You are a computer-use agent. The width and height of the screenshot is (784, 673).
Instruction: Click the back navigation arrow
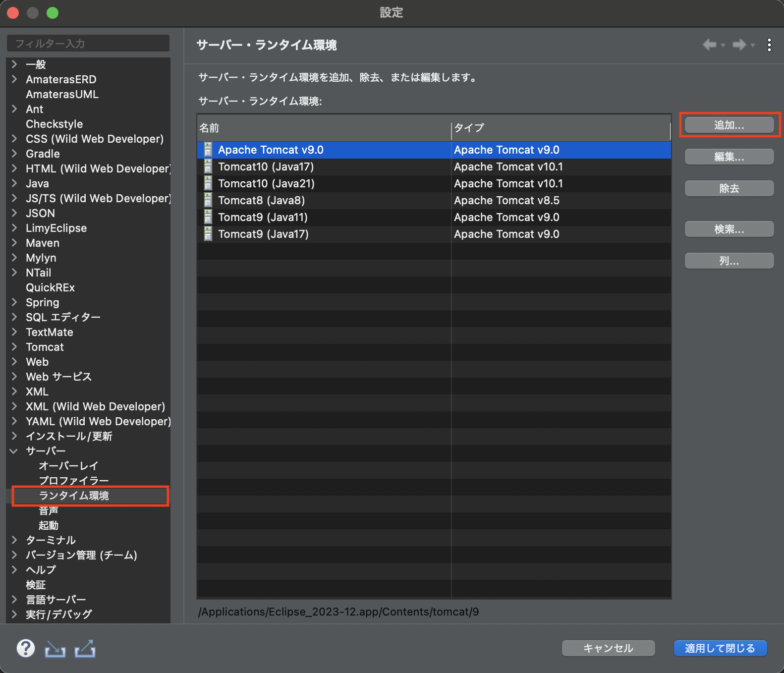(709, 45)
